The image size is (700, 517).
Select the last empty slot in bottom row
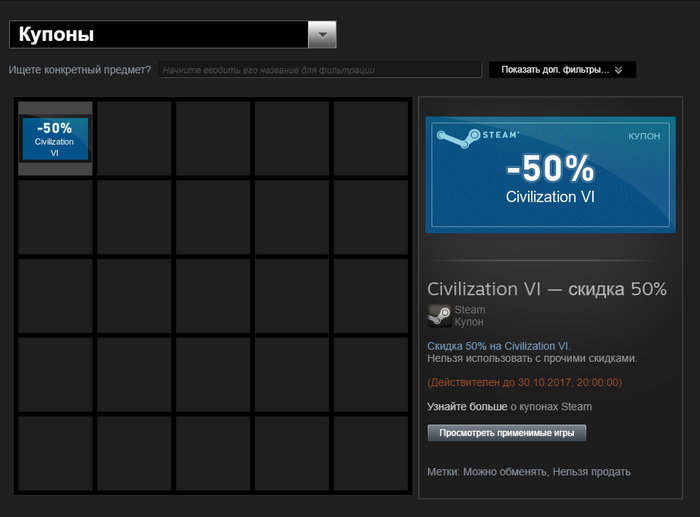coord(370,453)
